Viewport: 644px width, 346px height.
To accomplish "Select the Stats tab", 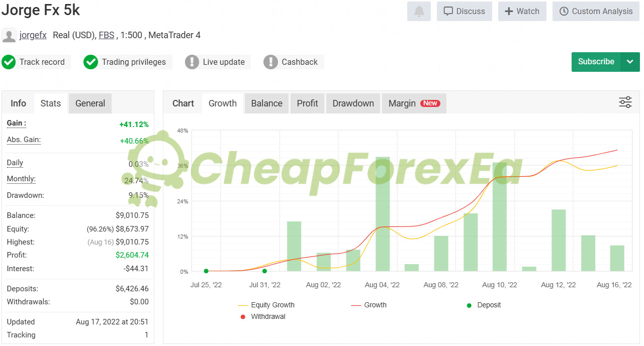I will (51, 103).
